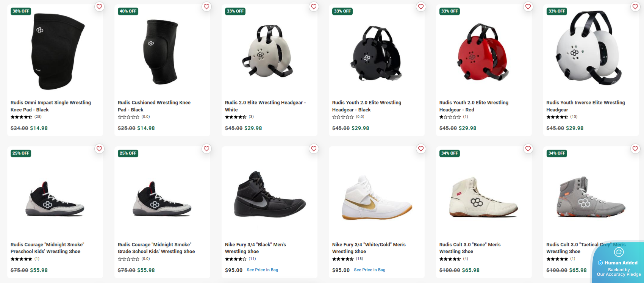Heart the Nike Fury White/Gold shoe
This screenshot has width=644, height=283.
click(x=421, y=149)
